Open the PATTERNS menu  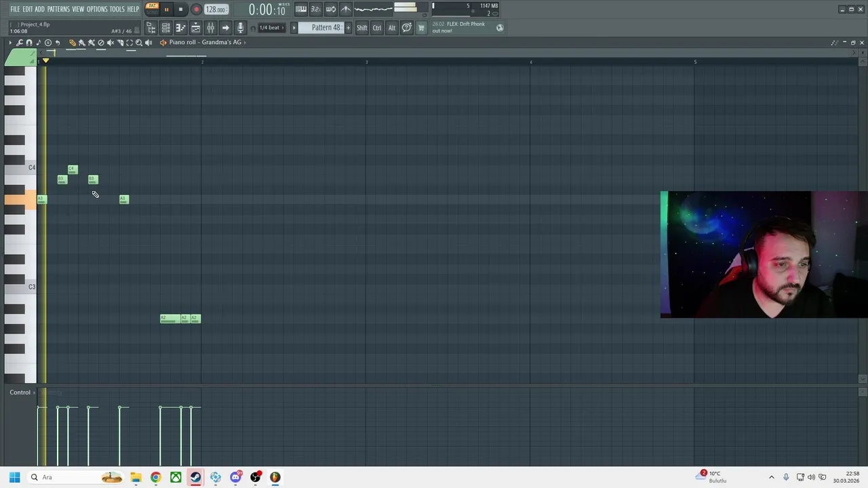(x=58, y=9)
